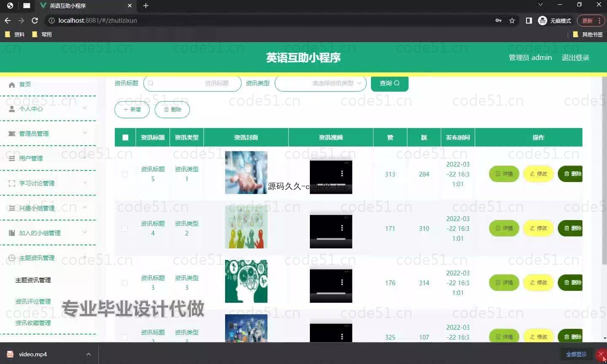Screen dimensions: 607x364
Task: Click 删除 for 资讯标题 3
Action: [570, 283]
